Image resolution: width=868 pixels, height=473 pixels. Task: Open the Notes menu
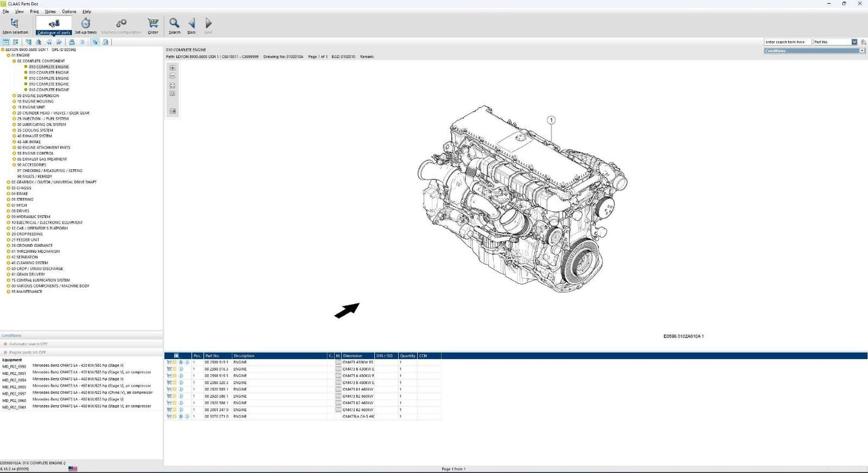tap(50, 11)
